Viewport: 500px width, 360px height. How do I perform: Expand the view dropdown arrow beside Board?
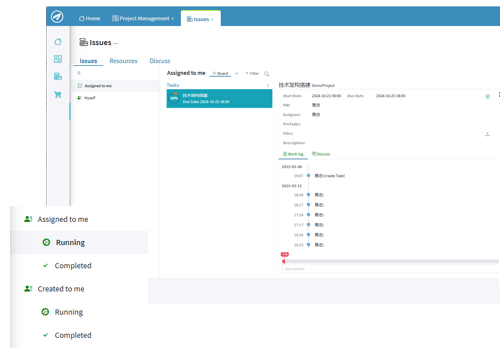236,74
